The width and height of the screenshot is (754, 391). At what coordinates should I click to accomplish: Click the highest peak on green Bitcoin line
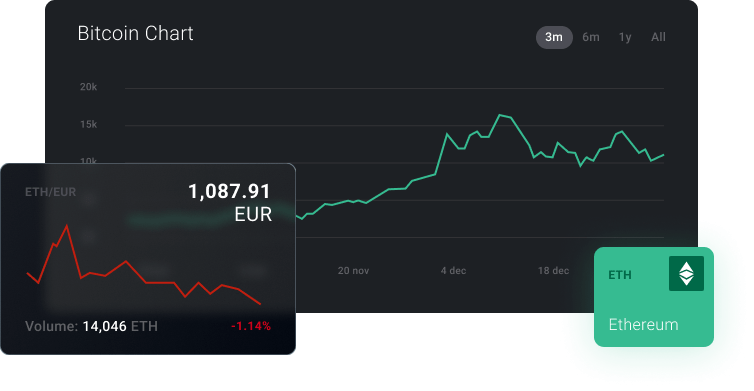(x=500, y=115)
